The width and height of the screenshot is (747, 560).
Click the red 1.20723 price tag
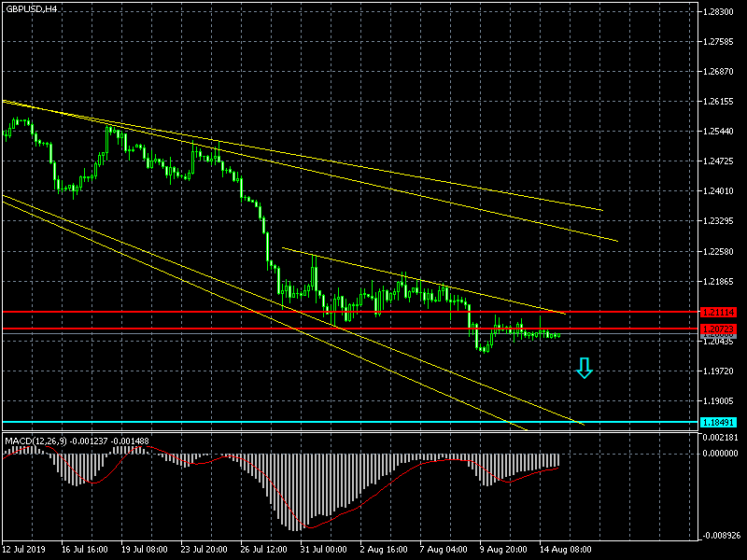coord(718,329)
